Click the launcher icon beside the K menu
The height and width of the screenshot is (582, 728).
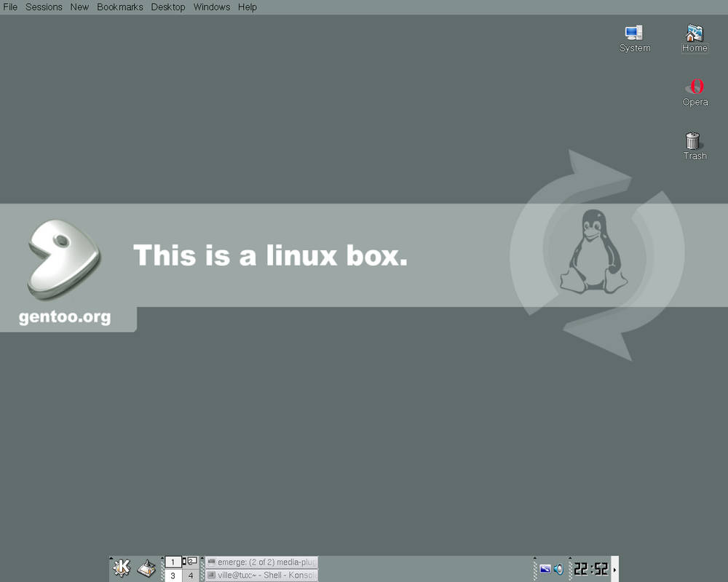[x=147, y=568]
